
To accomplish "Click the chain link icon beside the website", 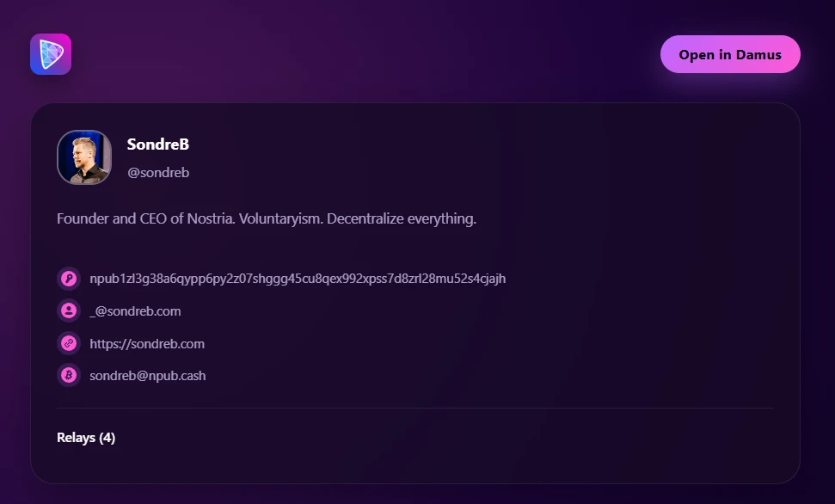I will (69, 344).
